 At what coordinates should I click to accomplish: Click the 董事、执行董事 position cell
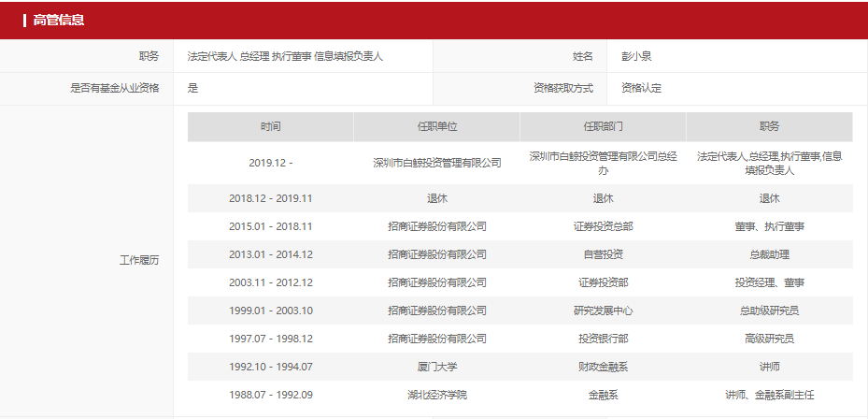[x=770, y=226]
